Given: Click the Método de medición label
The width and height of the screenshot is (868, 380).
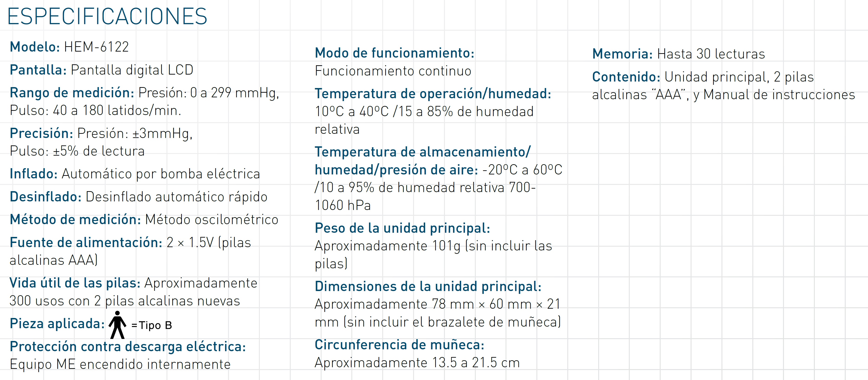Looking at the screenshot, I should [x=75, y=220].
